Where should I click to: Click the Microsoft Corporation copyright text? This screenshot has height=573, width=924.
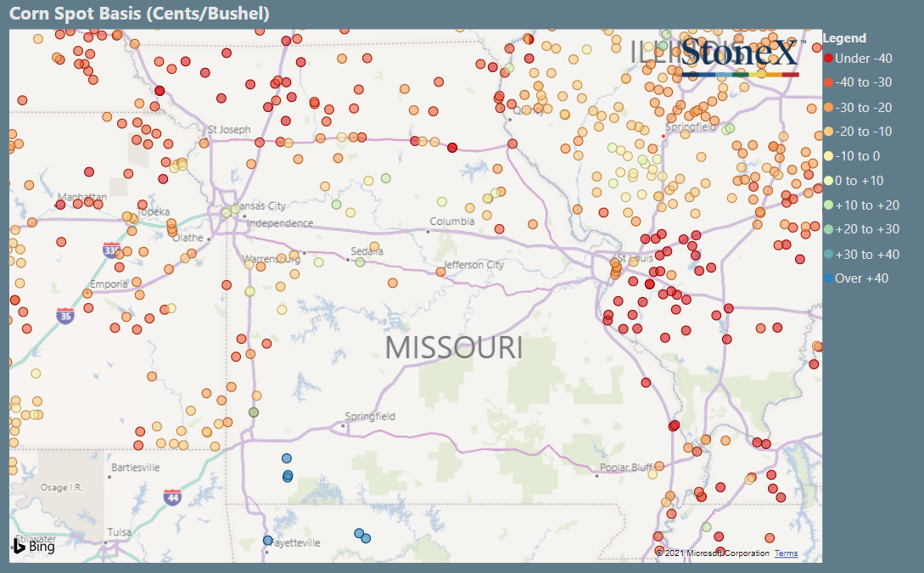713,553
